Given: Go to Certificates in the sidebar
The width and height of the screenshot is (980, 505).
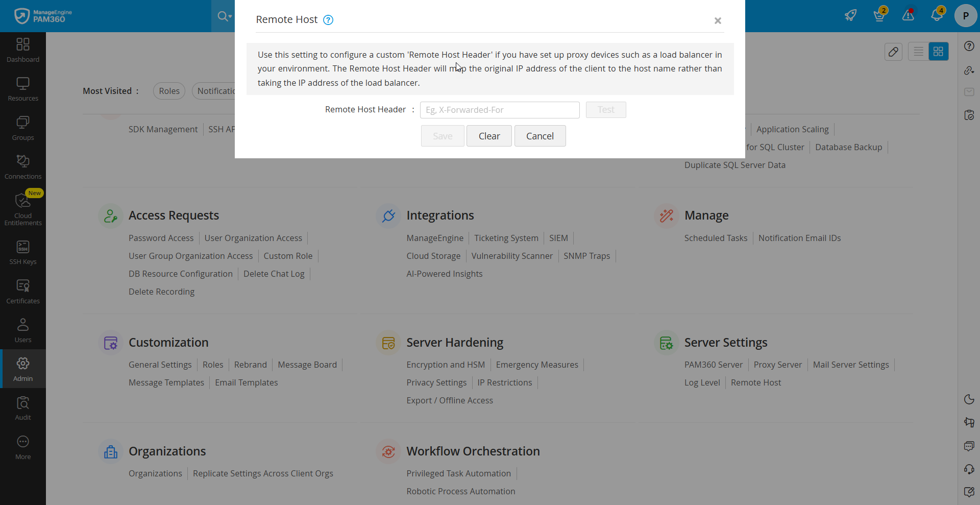Looking at the screenshot, I should 23,292.
